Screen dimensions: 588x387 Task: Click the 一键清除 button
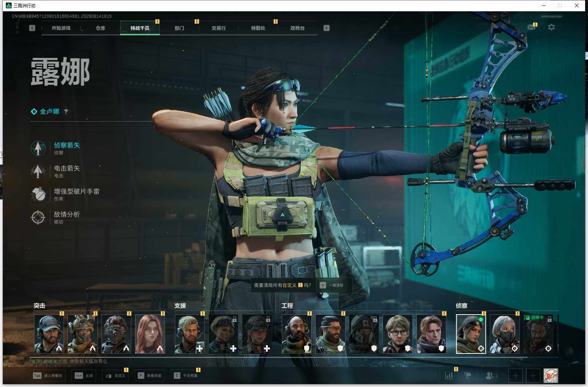click(x=331, y=285)
